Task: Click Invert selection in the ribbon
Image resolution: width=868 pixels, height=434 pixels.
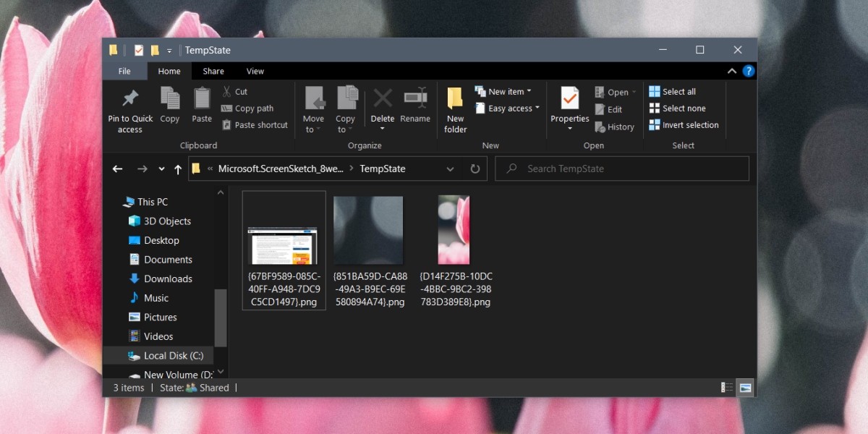Action: [684, 125]
